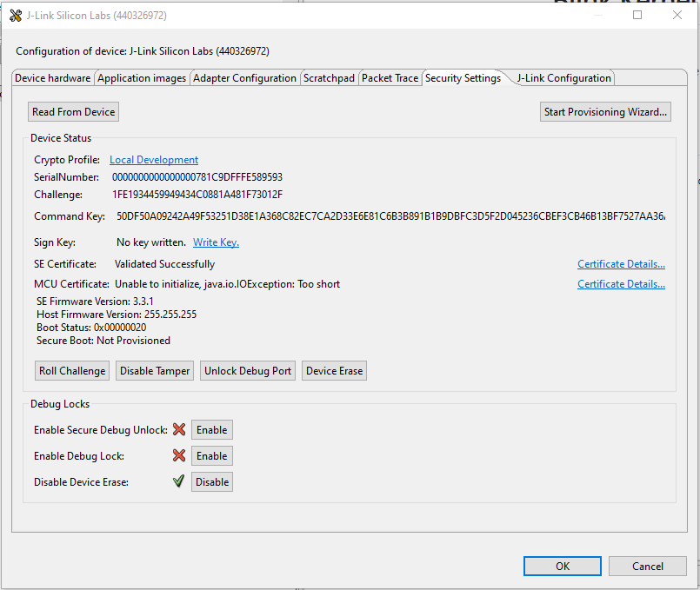
Task: Start the Provisioning Wizard
Action: coord(605,111)
